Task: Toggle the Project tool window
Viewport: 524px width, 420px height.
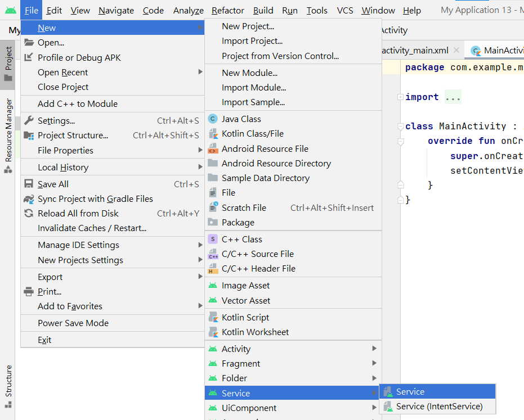Action: click(8, 65)
